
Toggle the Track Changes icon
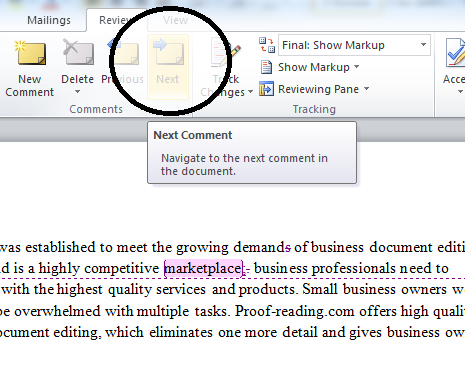click(225, 53)
